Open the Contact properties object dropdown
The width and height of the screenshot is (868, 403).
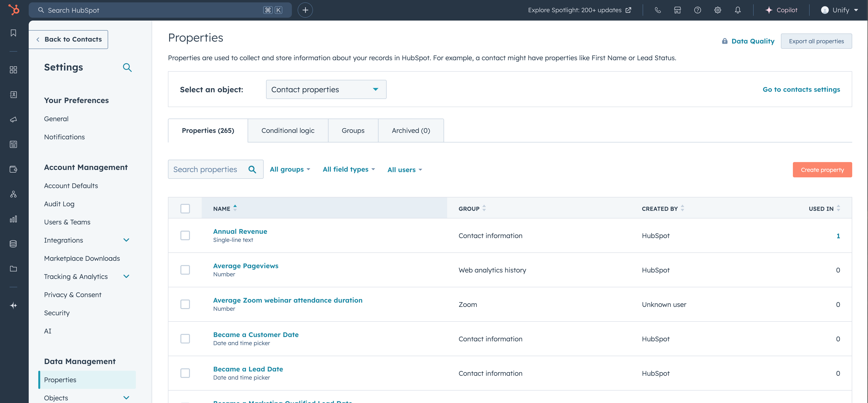click(x=326, y=90)
